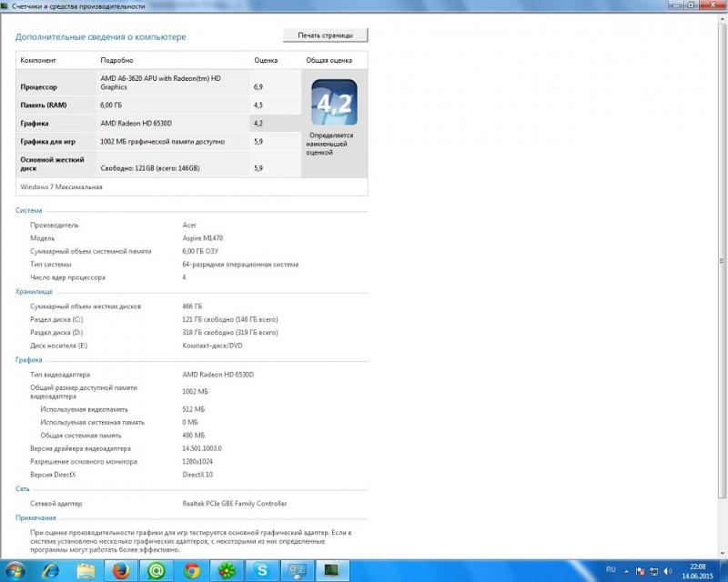728x582 pixels.
Task: Select the performance monitor taskbar icon
Action: [333, 571]
